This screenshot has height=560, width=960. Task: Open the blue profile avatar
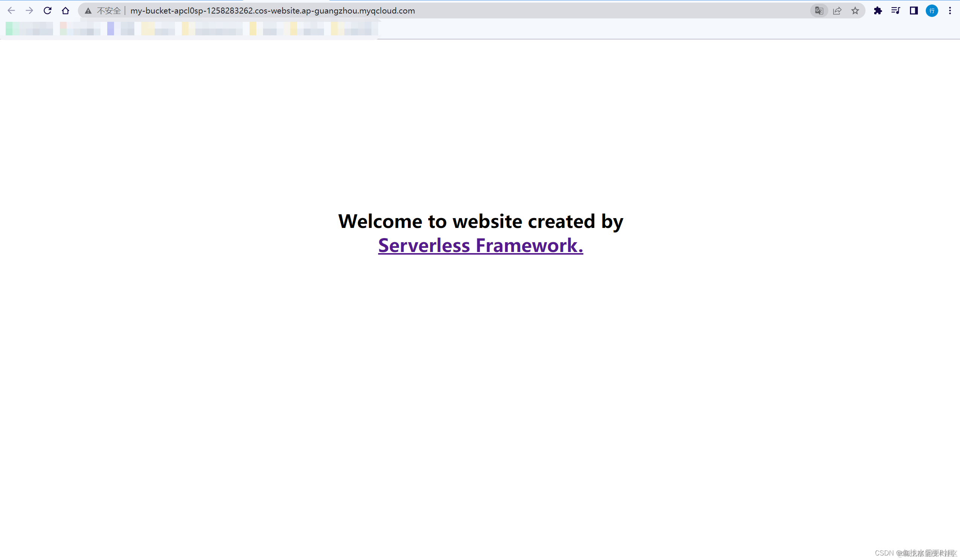pos(931,11)
